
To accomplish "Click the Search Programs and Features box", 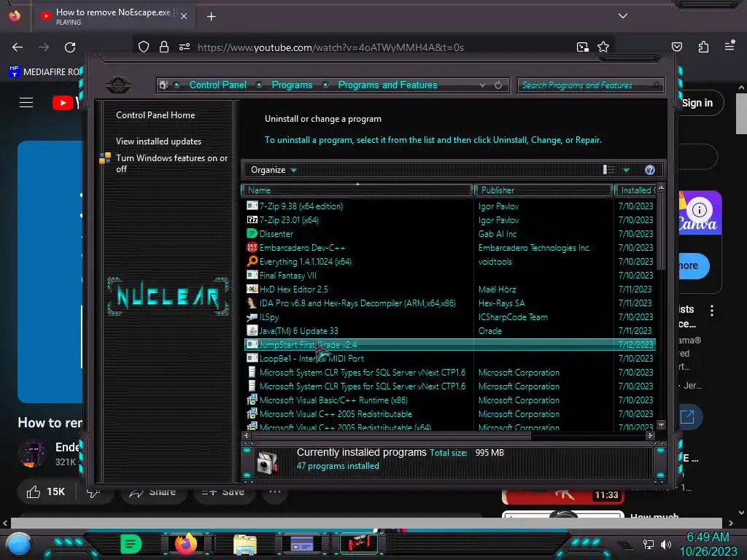I will (590, 85).
